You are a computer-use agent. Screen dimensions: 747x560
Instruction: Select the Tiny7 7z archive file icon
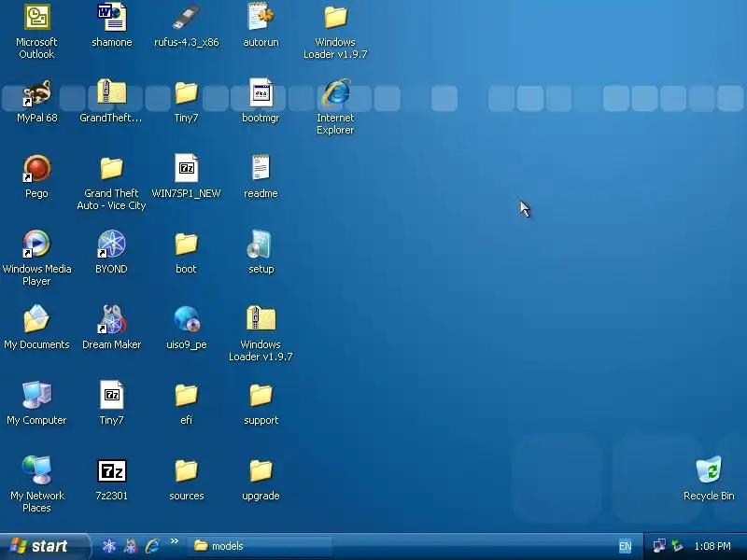111,395
